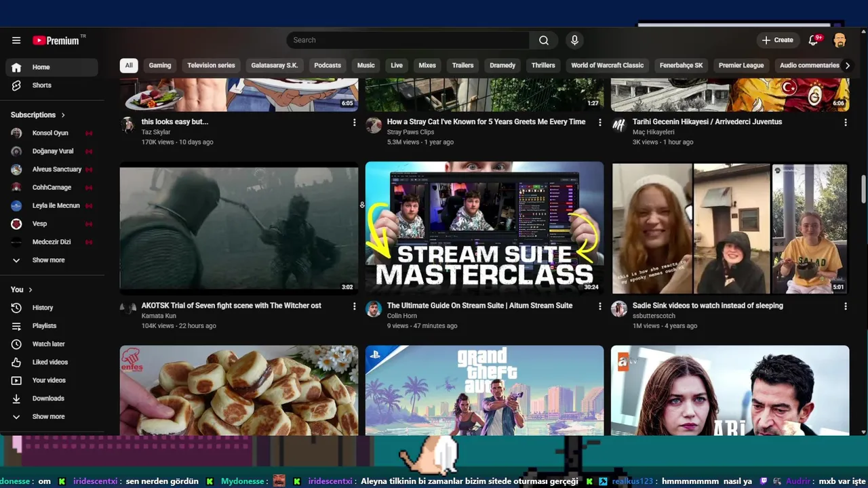Viewport: 868px width, 488px height.
Task: Select the Dramedy filter chip
Action: pyautogui.click(x=502, y=66)
